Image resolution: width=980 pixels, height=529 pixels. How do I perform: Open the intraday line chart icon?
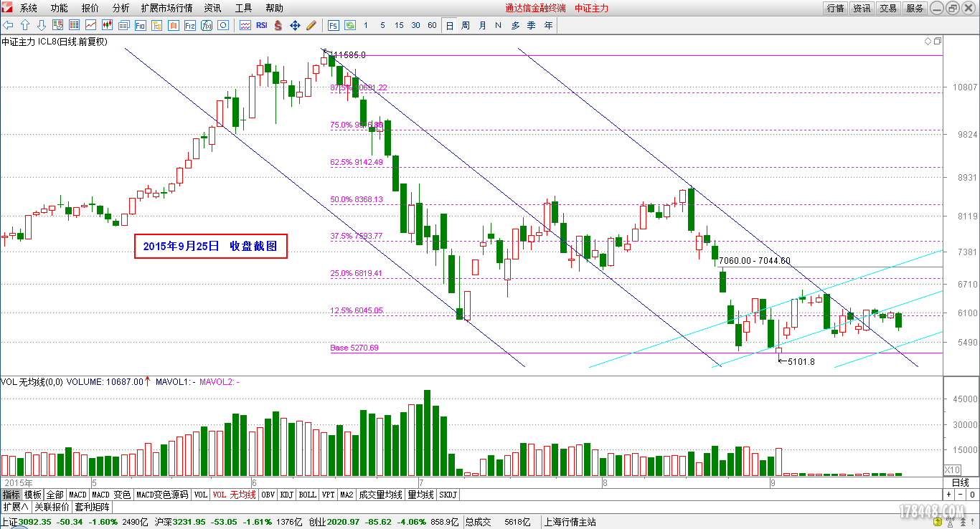(x=91, y=25)
